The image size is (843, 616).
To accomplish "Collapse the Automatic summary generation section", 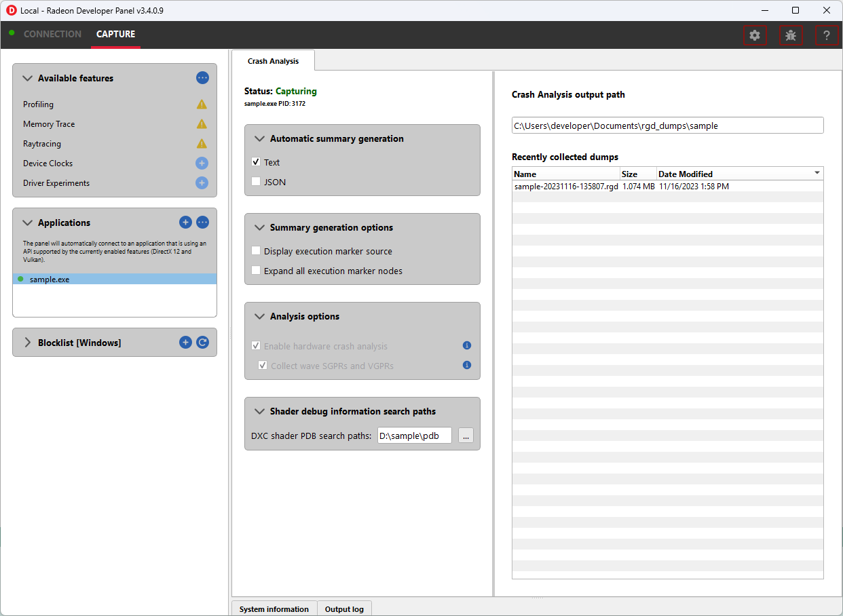I will (259, 138).
